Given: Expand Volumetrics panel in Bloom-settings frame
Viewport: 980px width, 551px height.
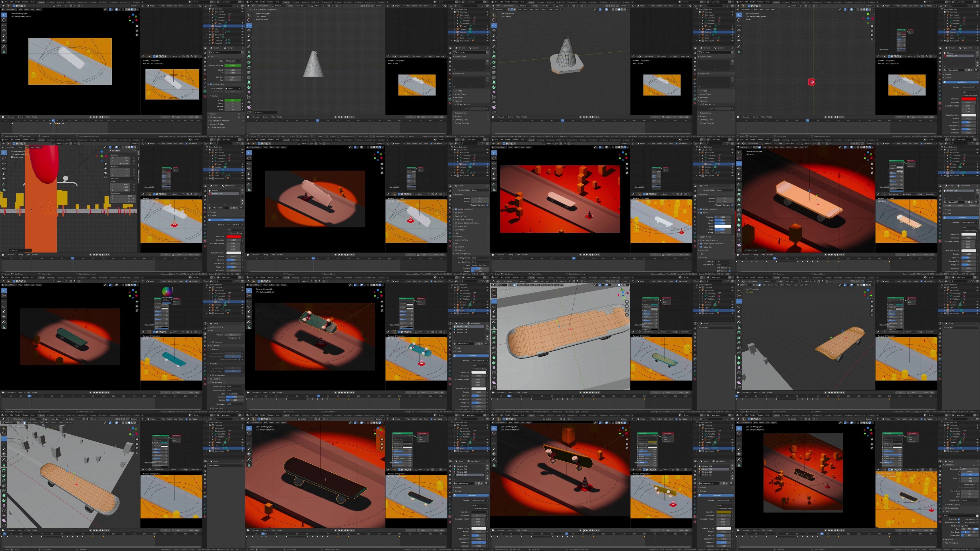Looking at the screenshot, I should 705,251.
